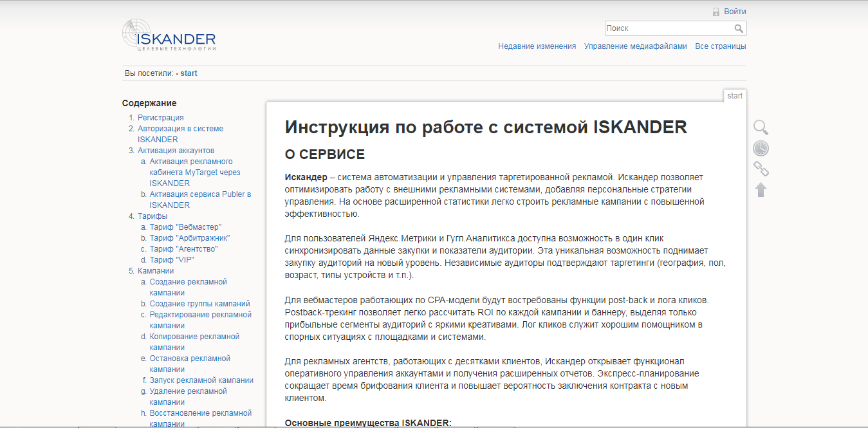
Task: Open backlinks using the chain-link icon
Action: pyautogui.click(x=761, y=169)
